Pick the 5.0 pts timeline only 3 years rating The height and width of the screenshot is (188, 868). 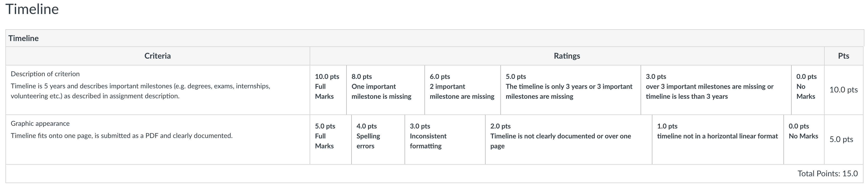coord(571,90)
